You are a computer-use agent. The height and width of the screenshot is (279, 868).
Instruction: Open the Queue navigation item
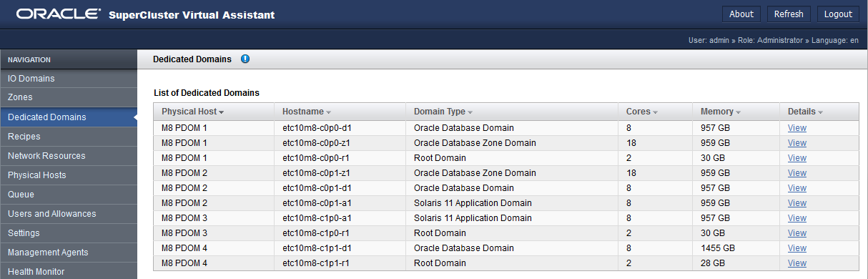68,195
